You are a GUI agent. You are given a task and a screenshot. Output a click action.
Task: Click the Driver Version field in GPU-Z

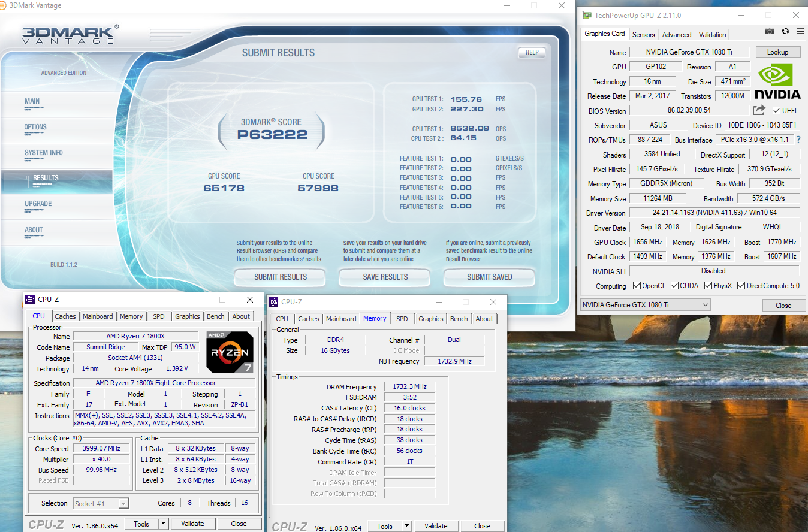coord(714,213)
